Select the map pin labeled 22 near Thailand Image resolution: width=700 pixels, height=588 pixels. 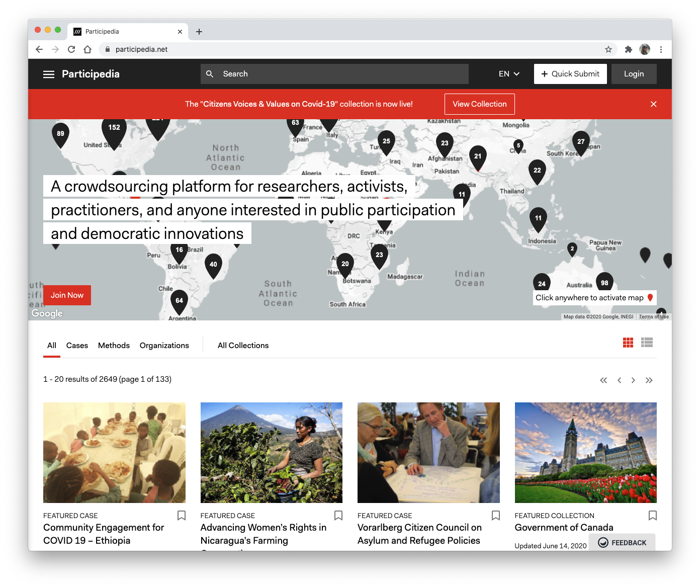coord(537,172)
